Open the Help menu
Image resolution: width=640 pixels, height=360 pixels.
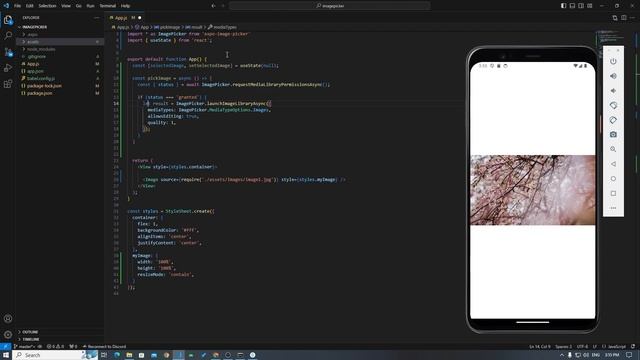[125, 6]
